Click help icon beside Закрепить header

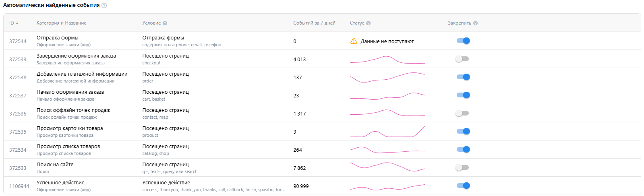[476, 23]
